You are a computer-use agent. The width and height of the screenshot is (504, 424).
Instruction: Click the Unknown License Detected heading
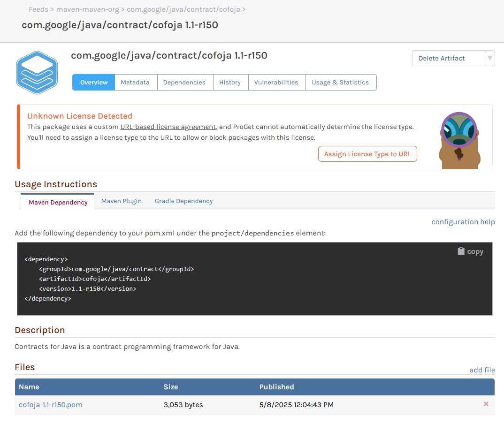pyautogui.click(x=80, y=116)
